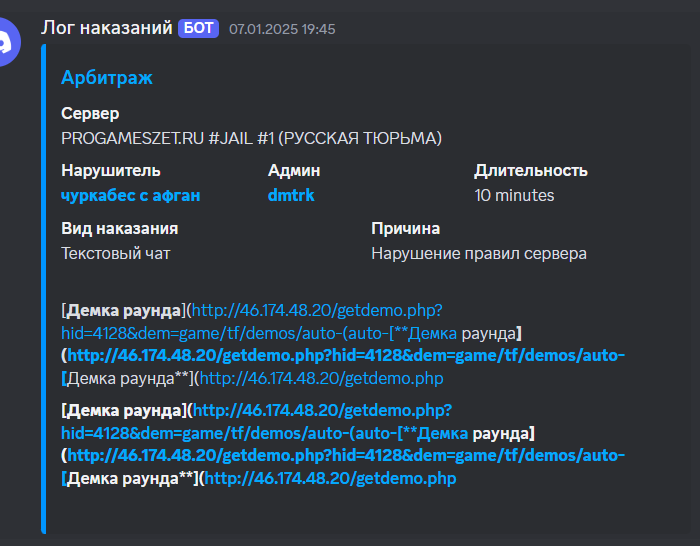Viewport: 700px width, 546px height.
Task: Open the violator link 'чуркабес с афган'
Action: point(130,196)
